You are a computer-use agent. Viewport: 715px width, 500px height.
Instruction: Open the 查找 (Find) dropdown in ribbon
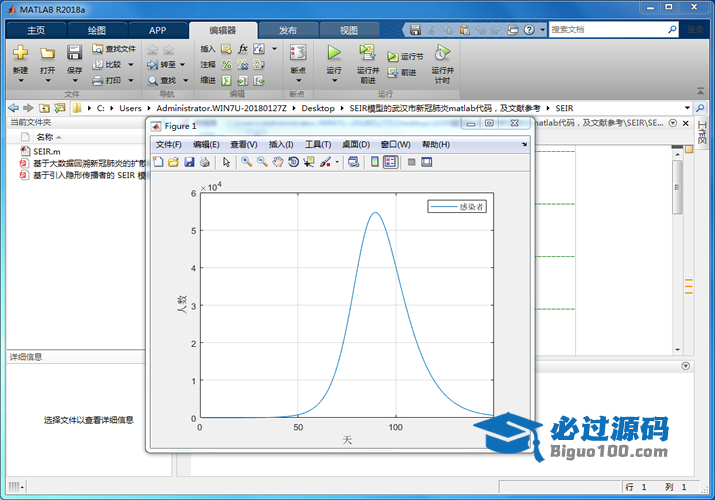point(186,81)
